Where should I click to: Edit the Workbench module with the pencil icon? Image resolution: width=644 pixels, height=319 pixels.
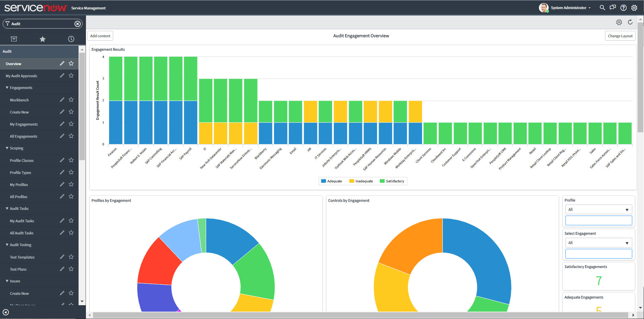(x=62, y=99)
